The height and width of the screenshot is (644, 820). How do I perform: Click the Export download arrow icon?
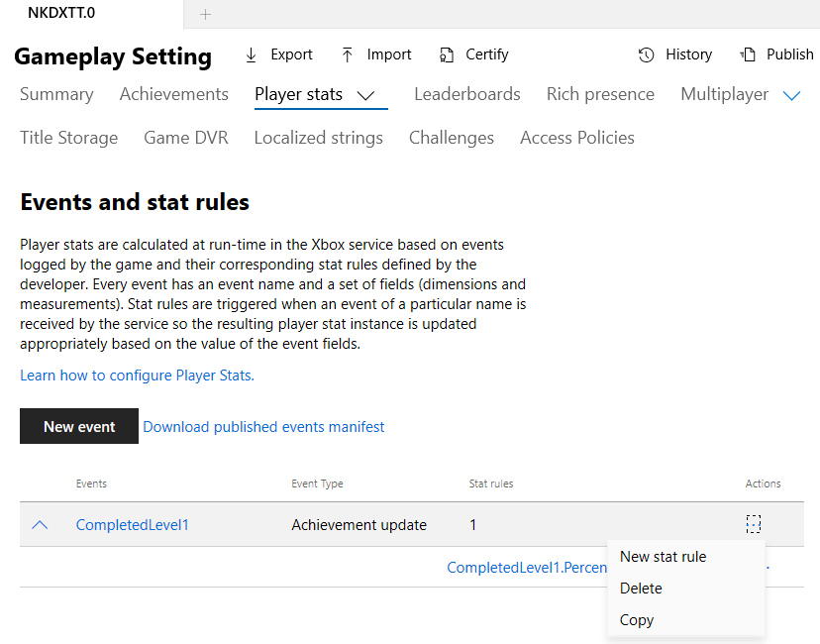251,54
